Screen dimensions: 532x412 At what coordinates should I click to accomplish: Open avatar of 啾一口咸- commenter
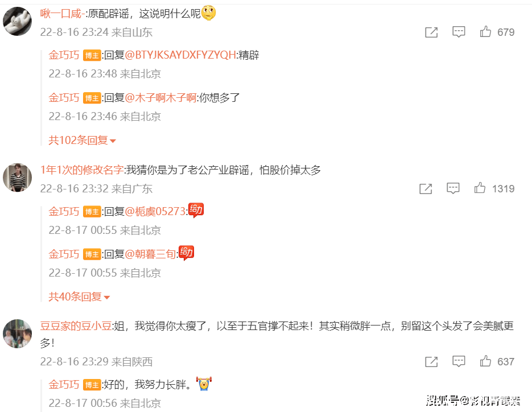tap(17, 21)
